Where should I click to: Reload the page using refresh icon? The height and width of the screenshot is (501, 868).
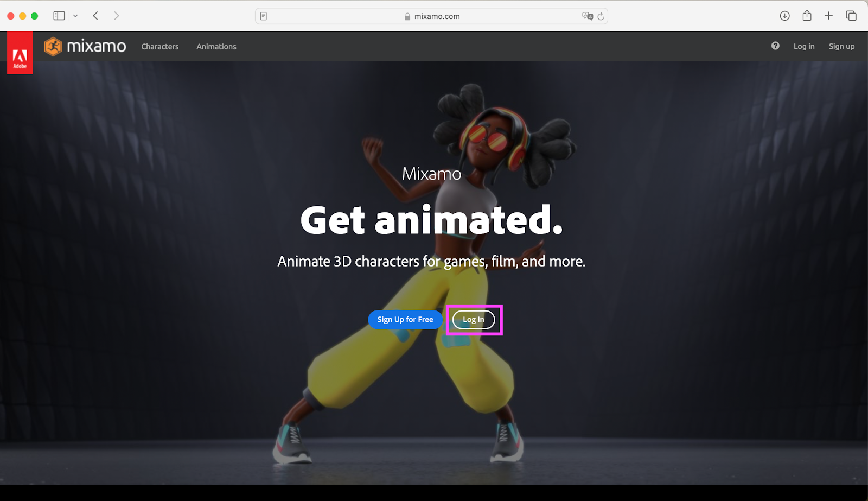(601, 16)
